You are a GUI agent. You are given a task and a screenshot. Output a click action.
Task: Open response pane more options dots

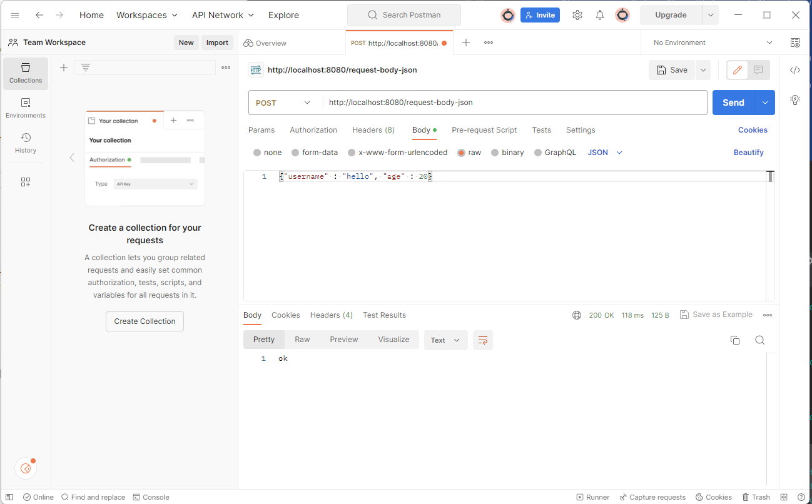[768, 315]
